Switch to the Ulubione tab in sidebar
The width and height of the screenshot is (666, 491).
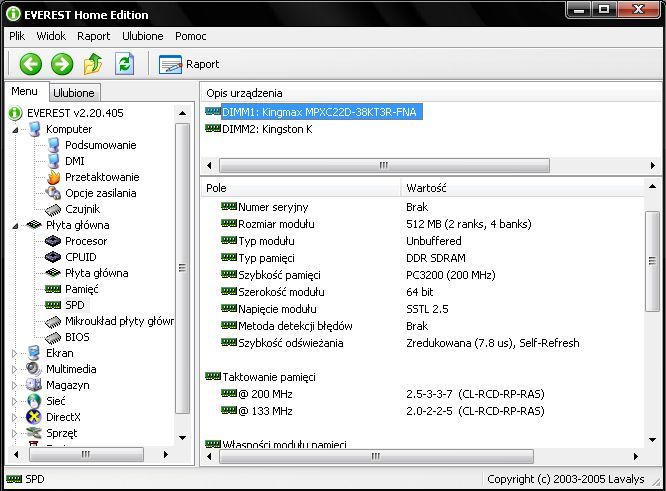(74, 93)
